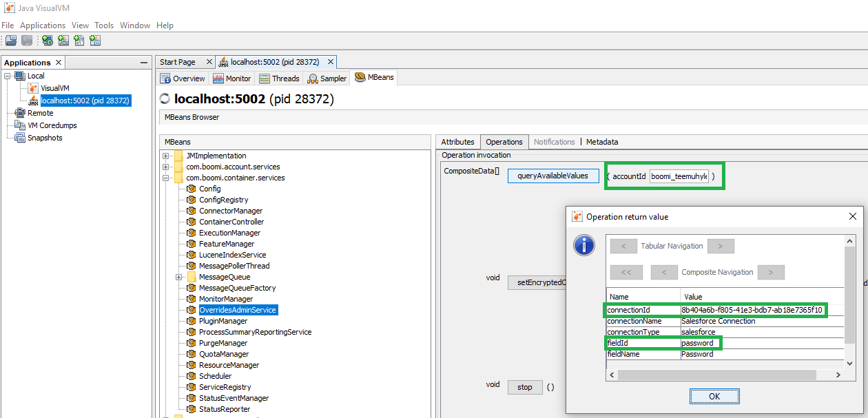Select the VisualVM node icon under Local
868x418 pixels.
click(x=32, y=87)
